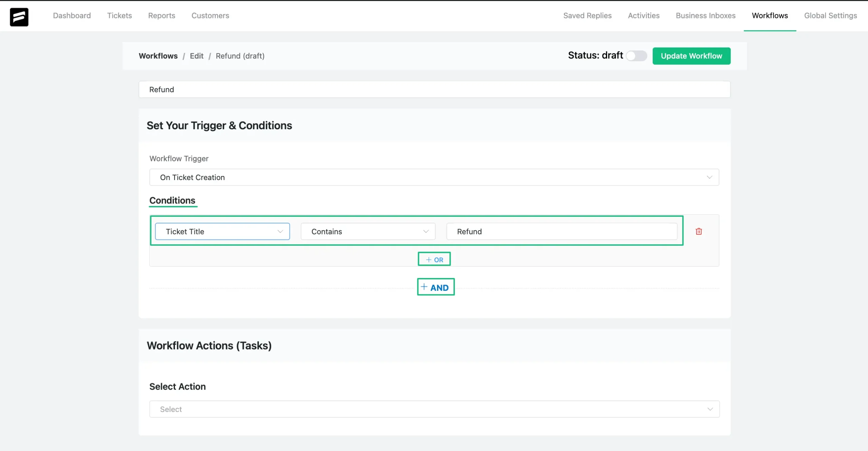The image size is (868, 451).
Task: Open Global Settings
Action: (x=830, y=16)
